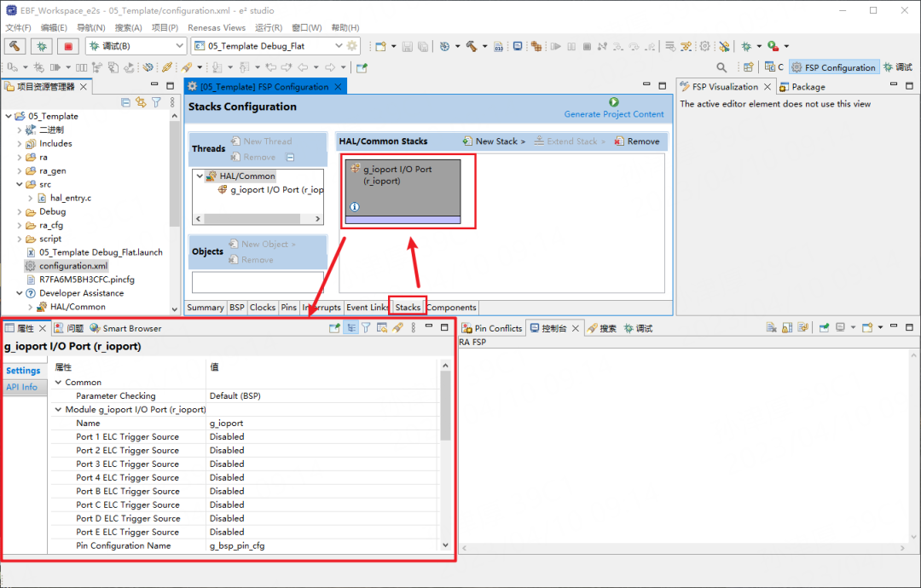The width and height of the screenshot is (921, 588).
Task: Click the New Stack button
Action: point(494,141)
